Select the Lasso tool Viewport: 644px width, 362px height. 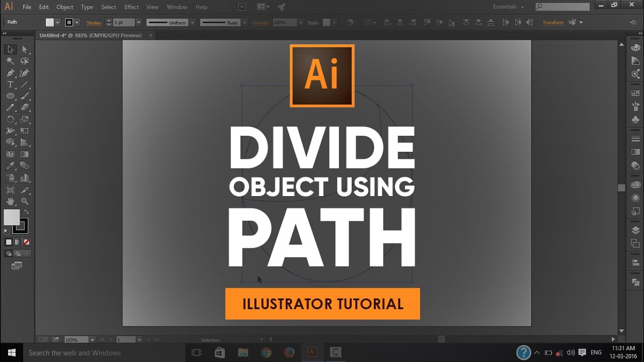[25, 61]
